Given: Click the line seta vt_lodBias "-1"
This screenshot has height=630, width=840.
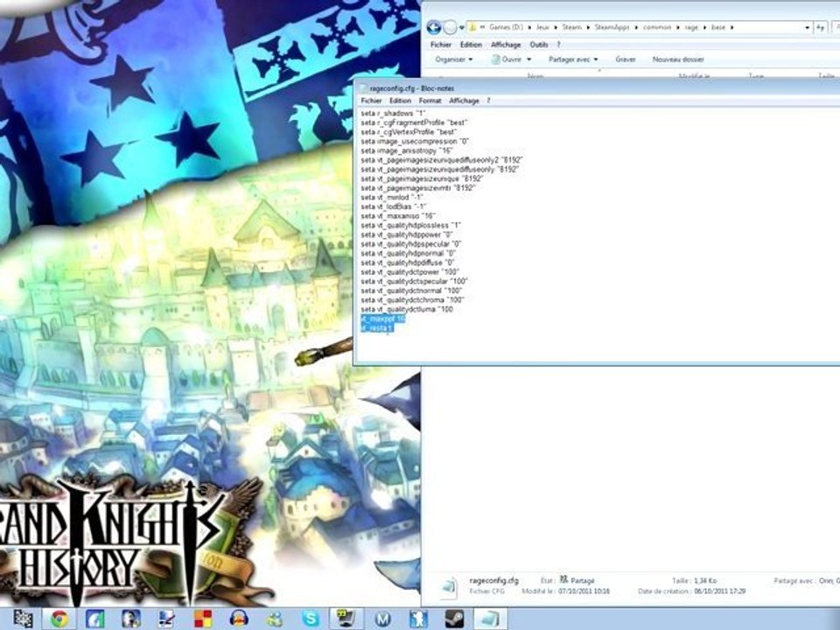Looking at the screenshot, I should click(393, 206).
